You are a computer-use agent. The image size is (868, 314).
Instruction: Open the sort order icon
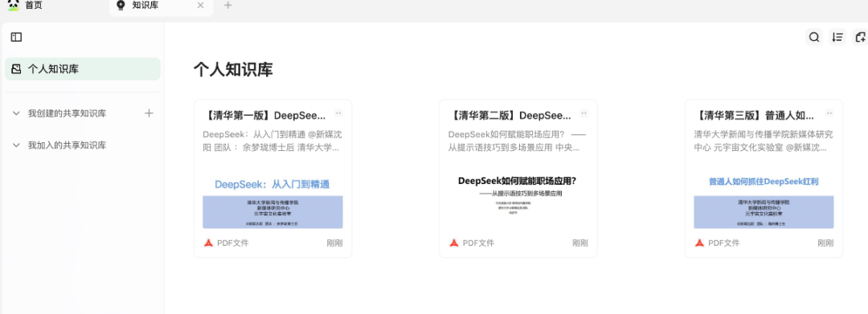(837, 37)
